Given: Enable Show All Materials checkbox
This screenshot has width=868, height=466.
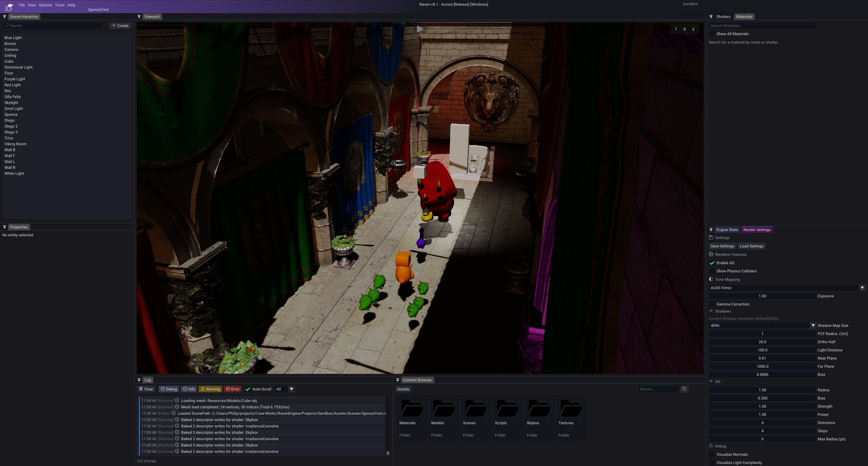Looking at the screenshot, I should pos(712,34).
